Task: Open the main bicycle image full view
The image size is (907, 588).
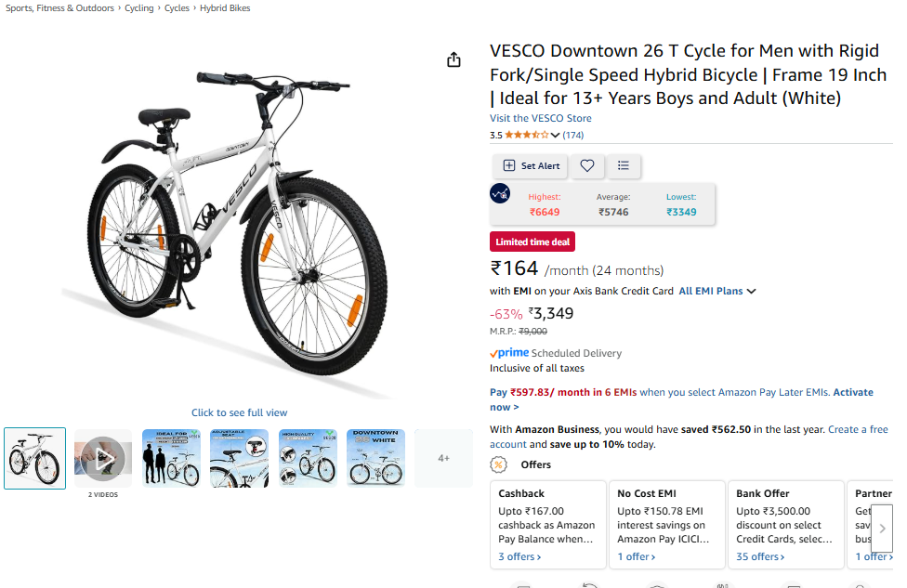Action: coord(240,232)
